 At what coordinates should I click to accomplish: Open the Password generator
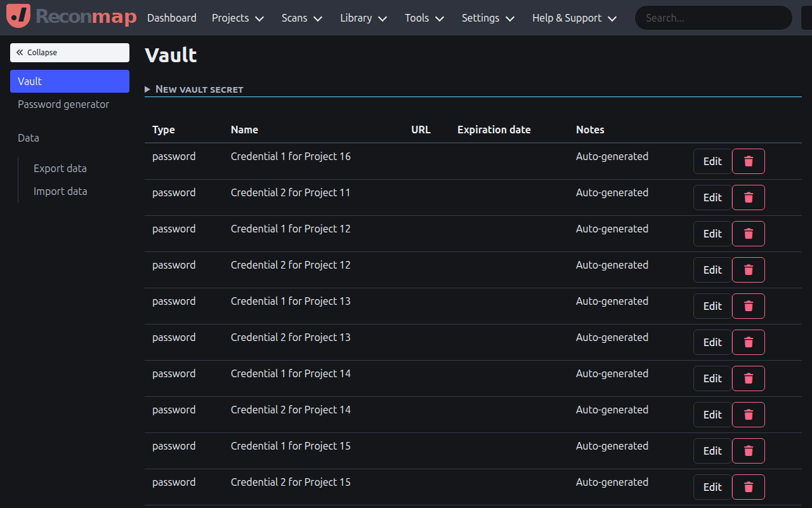(63, 104)
